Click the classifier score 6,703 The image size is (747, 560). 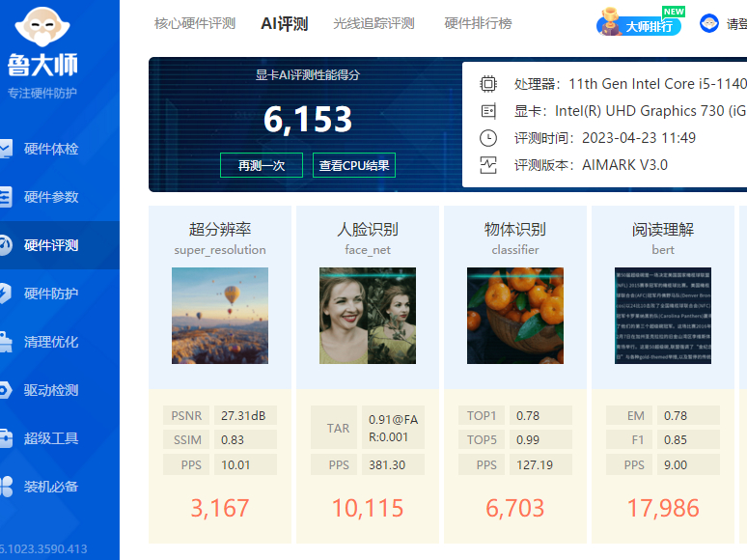point(515,508)
